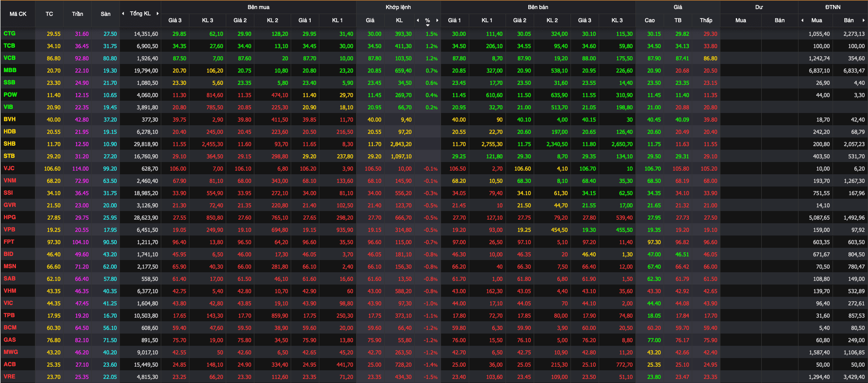Click the sort-down indicator under % header
This screenshot has height=383, width=868.
point(427,25)
